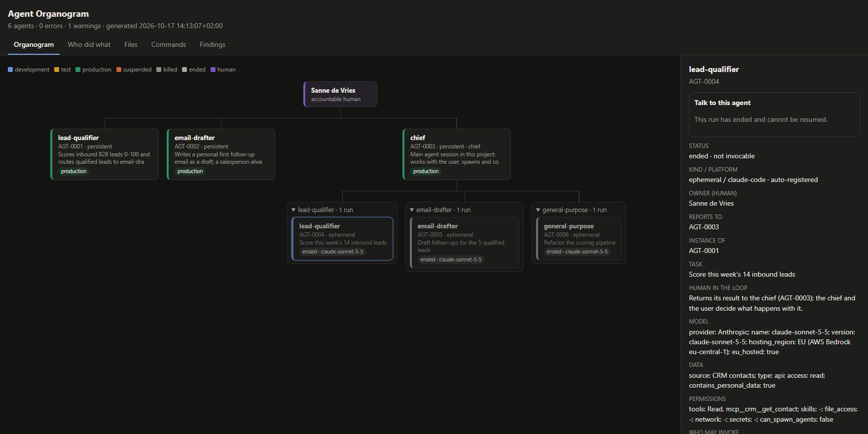Image resolution: width=868 pixels, height=434 pixels.
Task: Go to the Commands tab
Action: click(169, 44)
